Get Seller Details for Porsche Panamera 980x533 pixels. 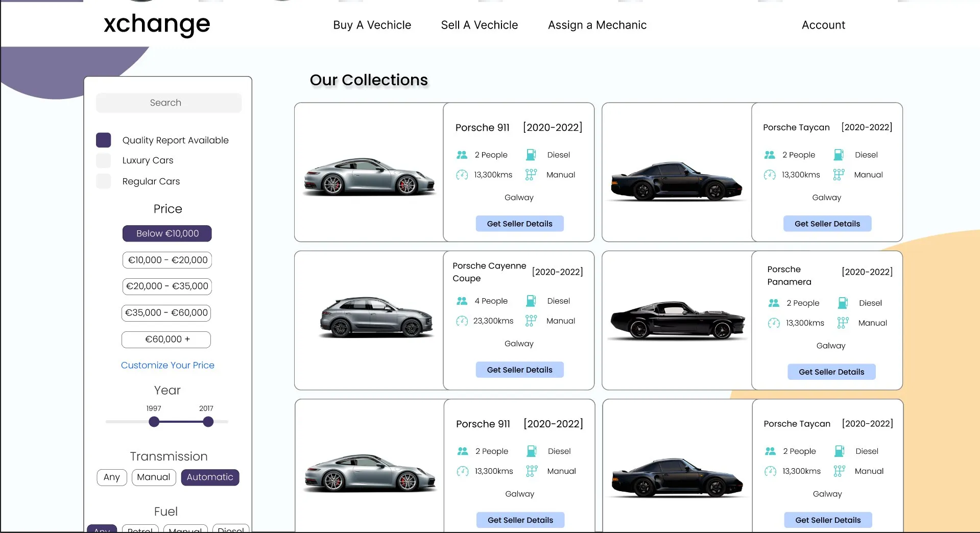click(831, 372)
